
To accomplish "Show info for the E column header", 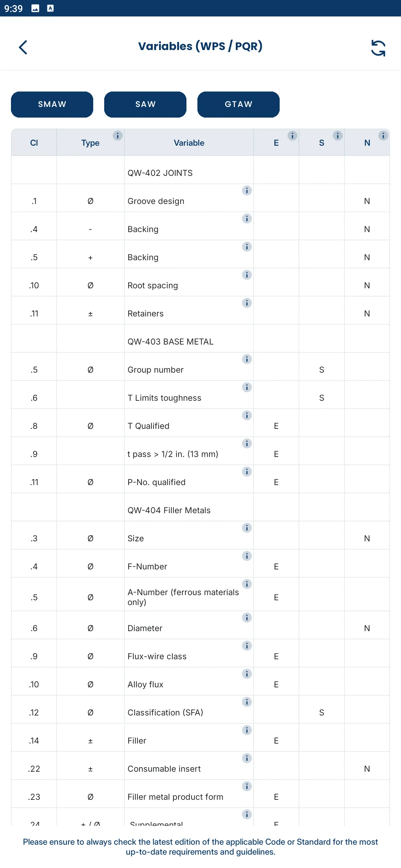I will click(x=292, y=136).
